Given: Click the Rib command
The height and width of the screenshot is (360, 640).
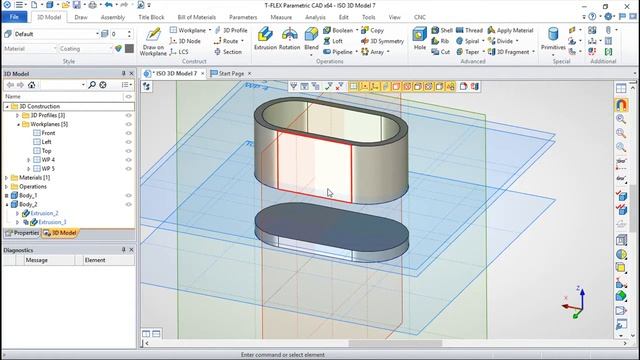Looking at the screenshot, I should [x=440, y=41].
